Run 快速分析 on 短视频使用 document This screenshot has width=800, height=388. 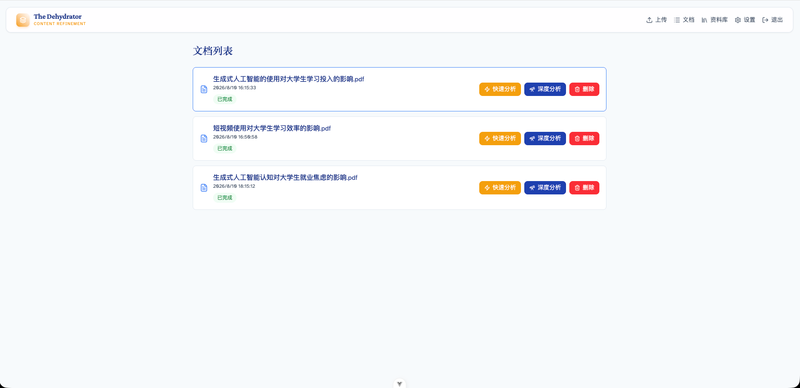(500, 138)
